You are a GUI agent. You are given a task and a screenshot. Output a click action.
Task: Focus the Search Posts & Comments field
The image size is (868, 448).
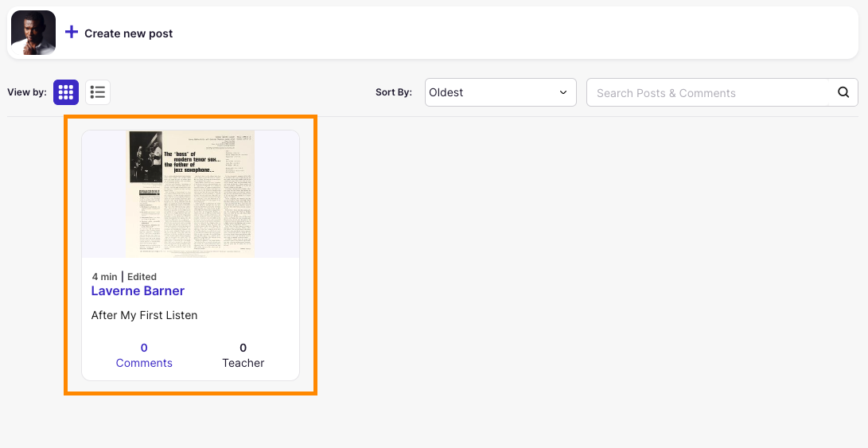pyautogui.click(x=708, y=93)
